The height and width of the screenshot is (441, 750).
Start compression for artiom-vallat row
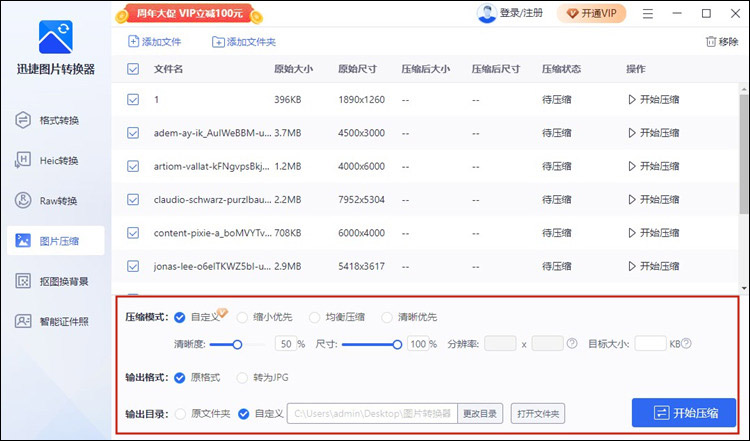click(x=653, y=166)
